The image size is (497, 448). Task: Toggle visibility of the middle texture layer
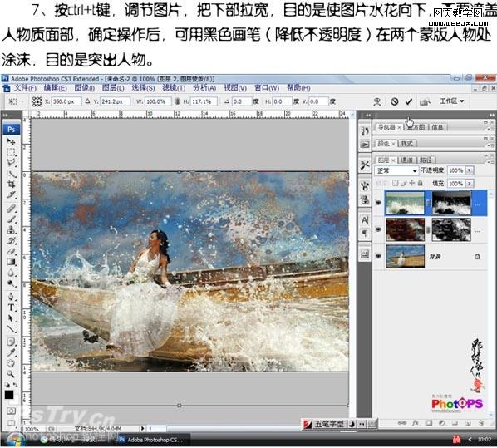click(x=378, y=229)
